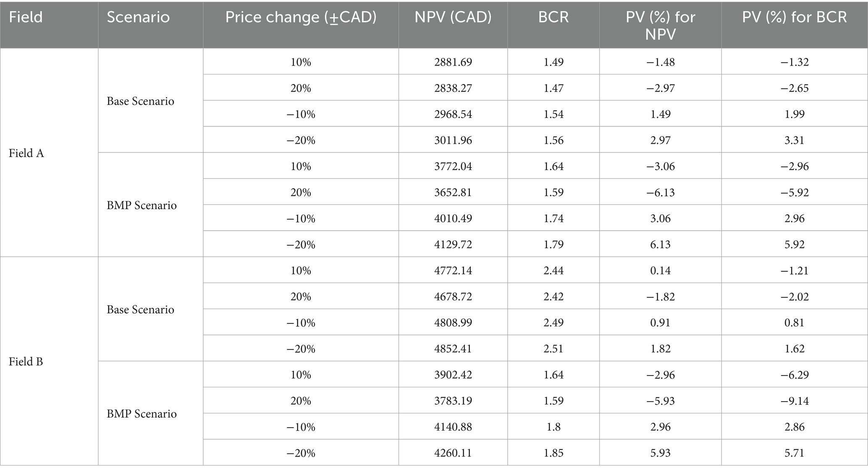Click the PV for BCR value 3.31
This screenshot has height=473, width=868.
click(x=794, y=140)
